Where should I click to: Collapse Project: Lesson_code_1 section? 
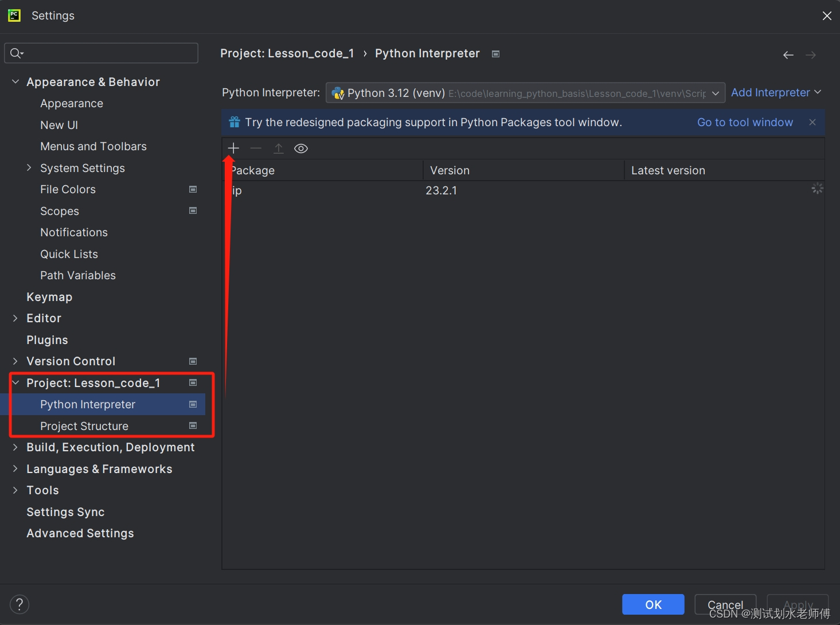[15, 382]
